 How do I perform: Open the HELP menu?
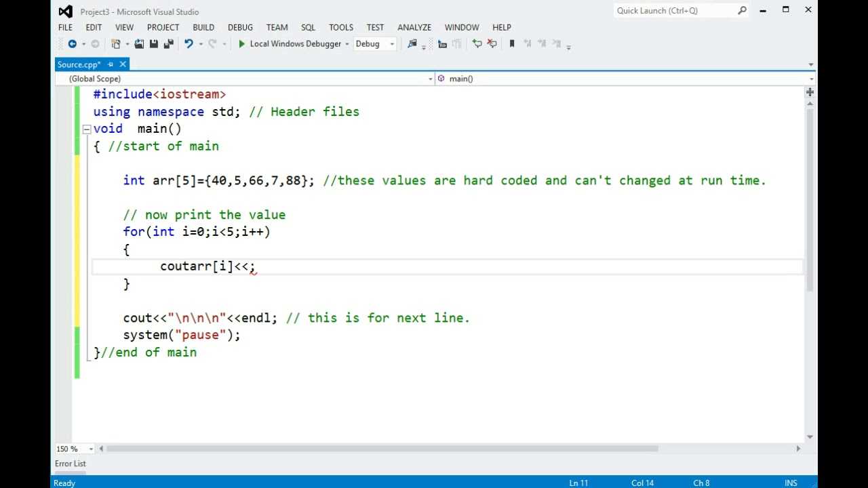502,27
